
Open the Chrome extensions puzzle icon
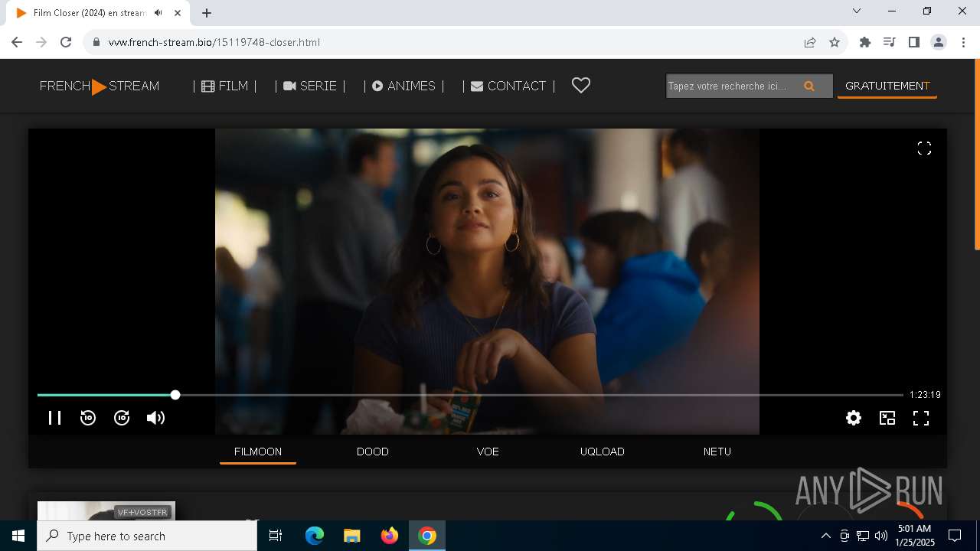865,42
